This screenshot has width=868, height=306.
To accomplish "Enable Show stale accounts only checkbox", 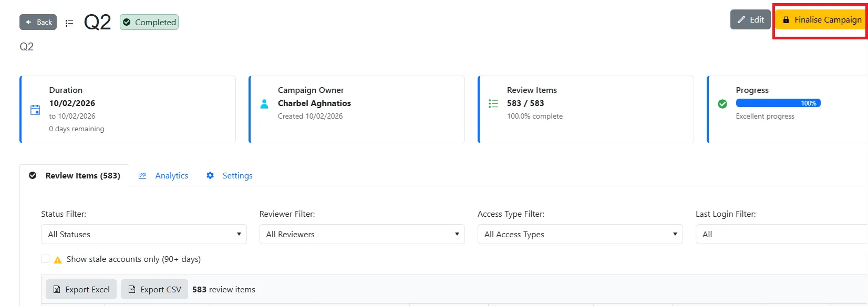I will point(45,259).
